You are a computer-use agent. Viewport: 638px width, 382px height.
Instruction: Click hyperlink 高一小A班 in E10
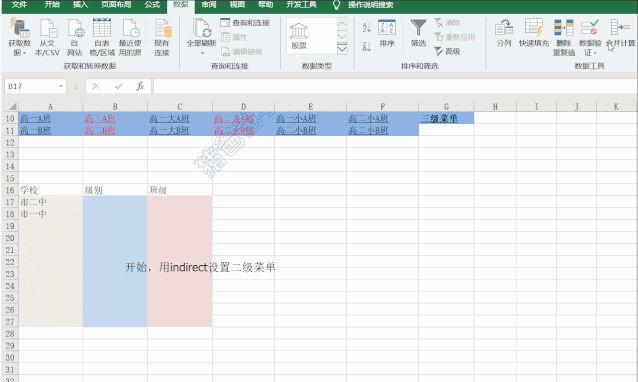coord(296,119)
